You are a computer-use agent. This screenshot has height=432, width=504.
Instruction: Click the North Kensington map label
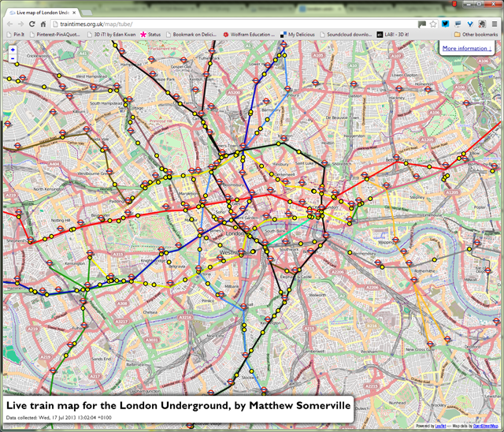[x=47, y=189]
